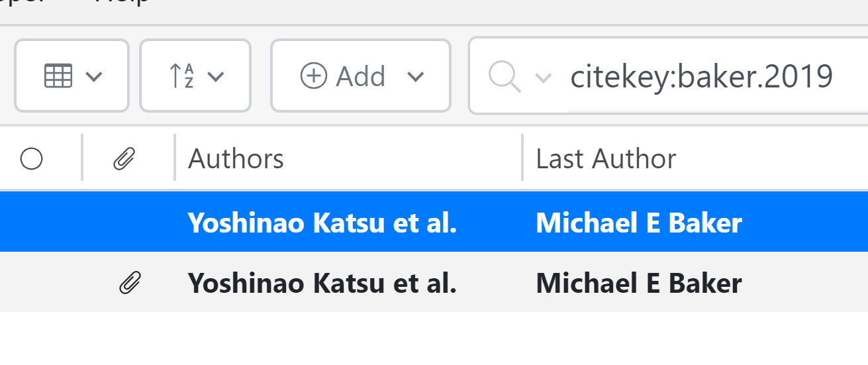Screen dimensions: 868x365
Task: Expand the table view layout dropdown chevron
Action: point(94,77)
